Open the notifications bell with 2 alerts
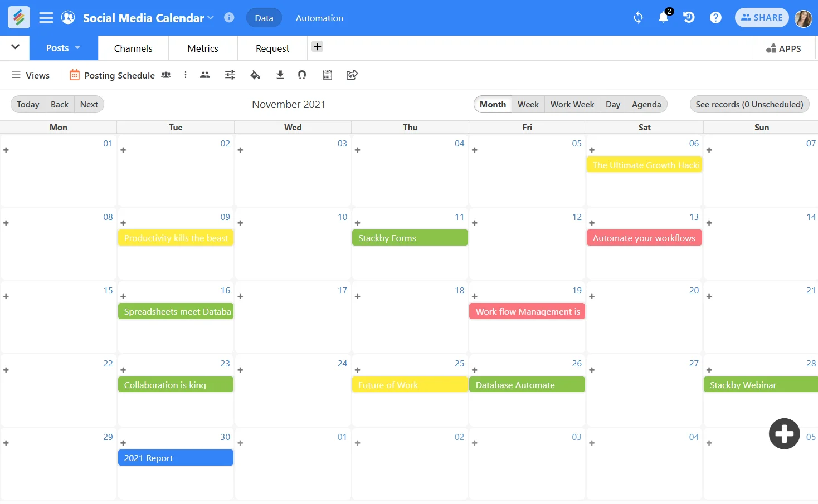This screenshot has width=818, height=504. pyautogui.click(x=663, y=17)
